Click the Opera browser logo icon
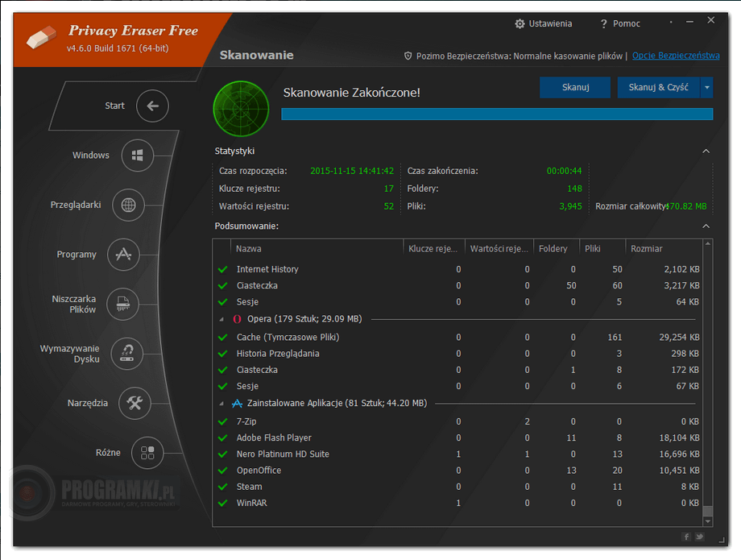This screenshot has width=741, height=560. pyautogui.click(x=238, y=319)
